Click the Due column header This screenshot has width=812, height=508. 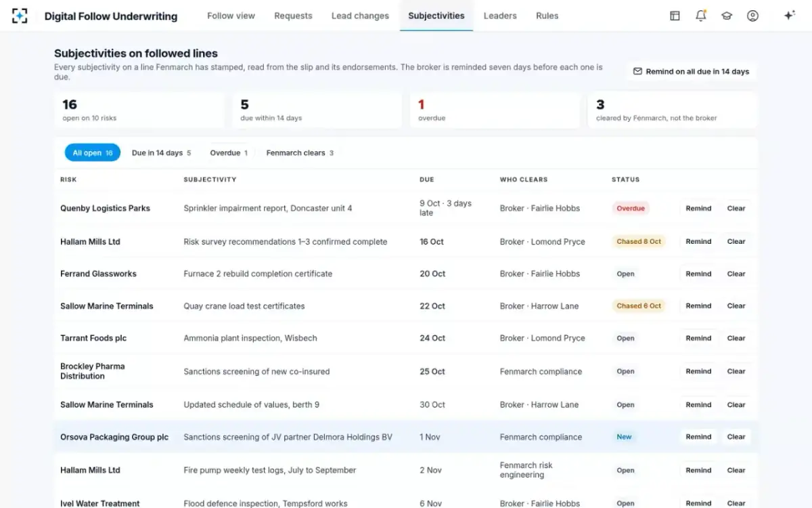pos(427,180)
